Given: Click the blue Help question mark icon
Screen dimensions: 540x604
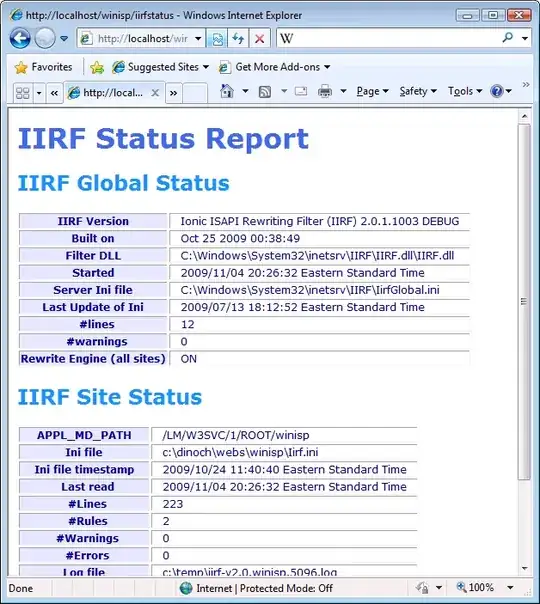Looking at the screenshot, I should click(496, 91).
